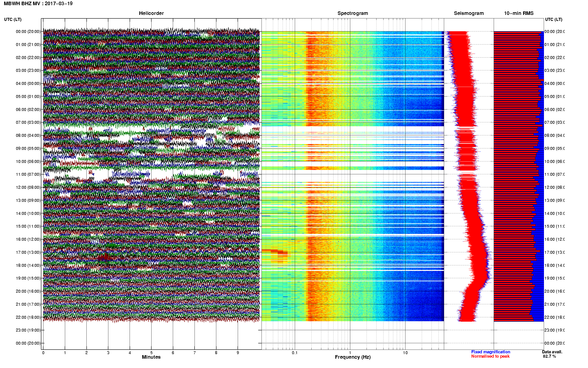Click minute tick '0' on Helicorder axis
This screenshot has width=588, height=368.
coord(43,353)
